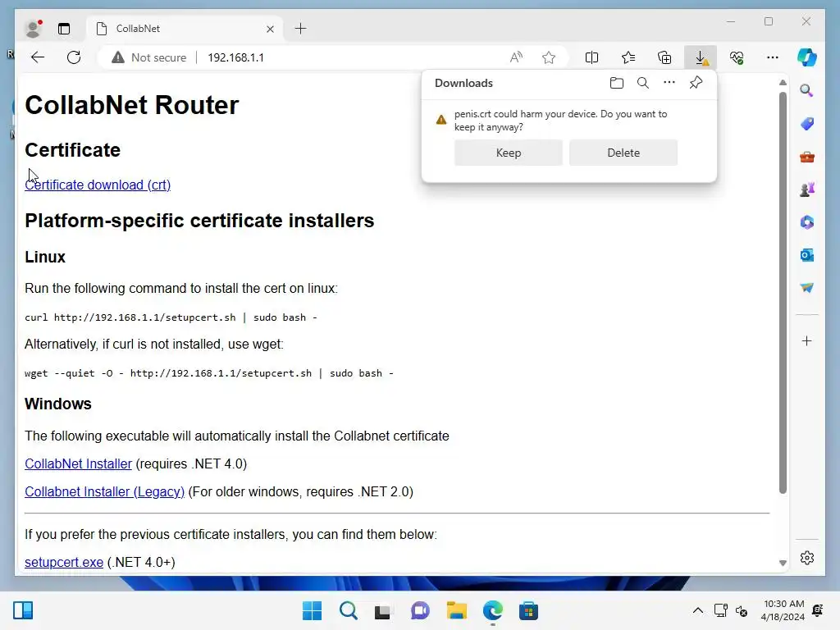
Task: Open the Favorites list
Action: [x=628, y=57]
